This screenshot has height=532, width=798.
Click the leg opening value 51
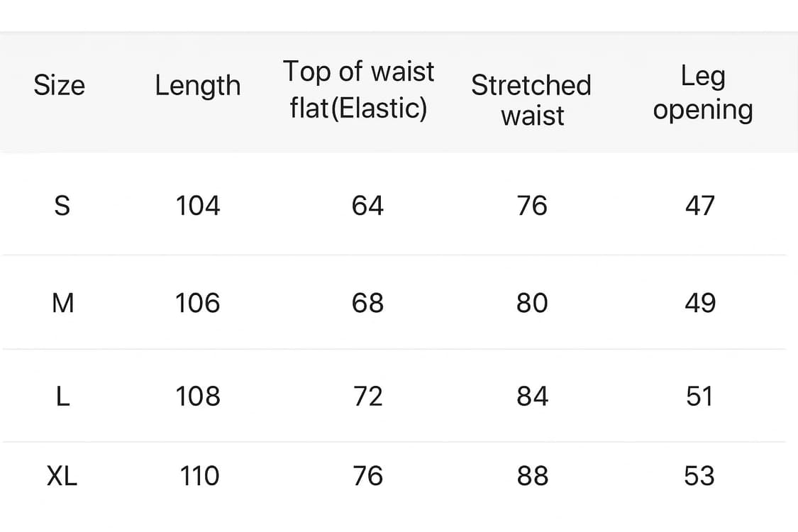tap(699, 396)
